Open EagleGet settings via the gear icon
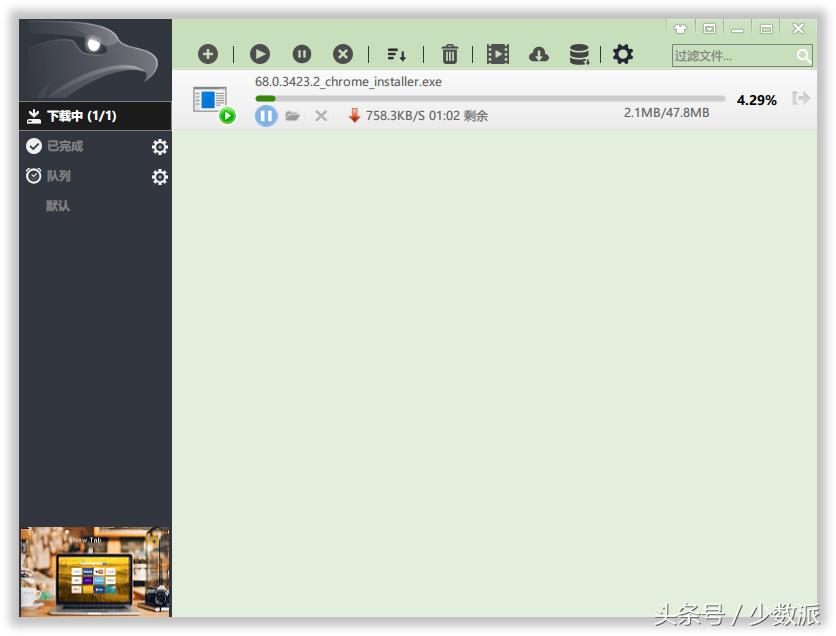 click(x=623, y=54)
